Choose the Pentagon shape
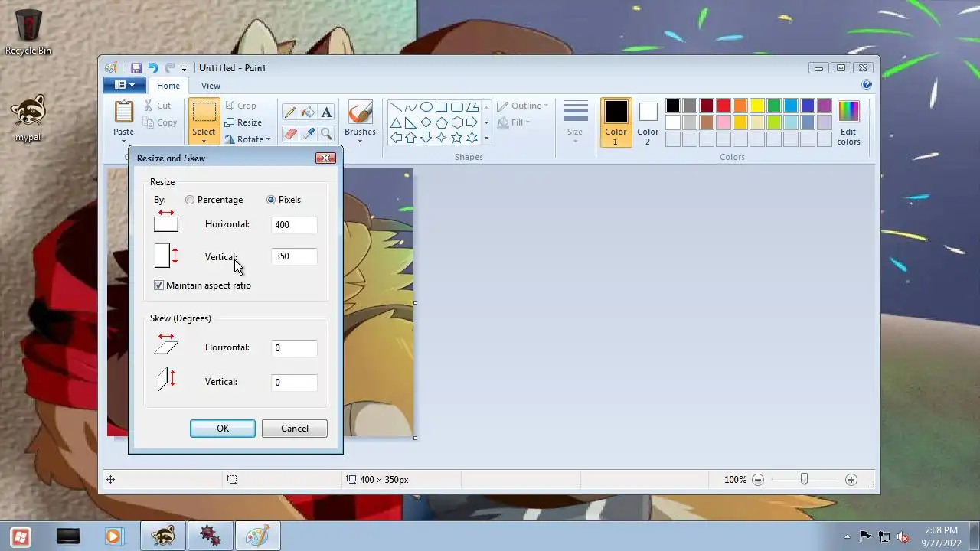 pos(442,122)
